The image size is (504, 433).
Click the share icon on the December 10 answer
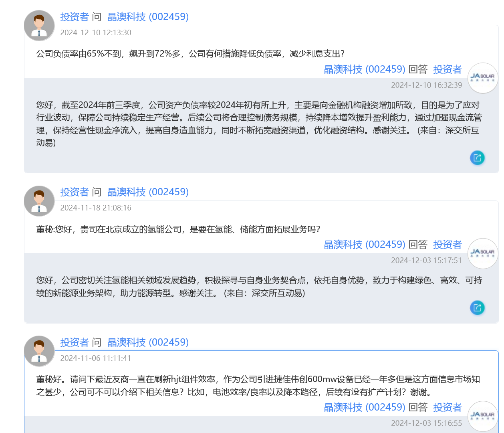(477, 158)
